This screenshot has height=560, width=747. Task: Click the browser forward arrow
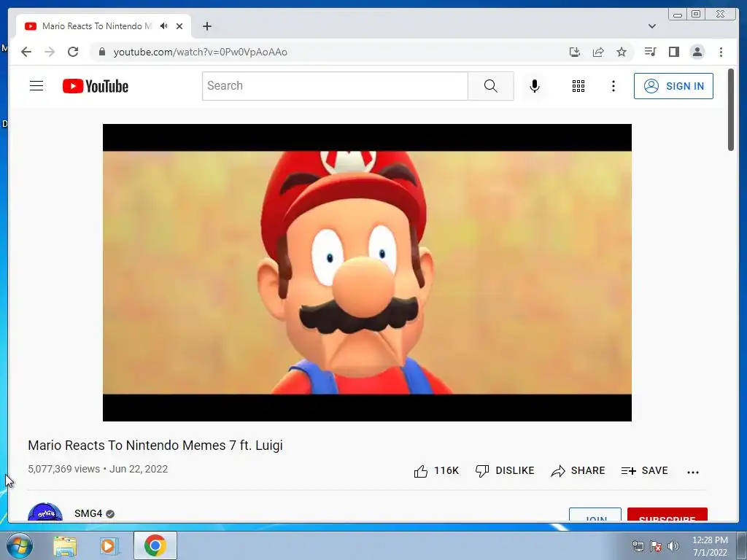point(50,52)
